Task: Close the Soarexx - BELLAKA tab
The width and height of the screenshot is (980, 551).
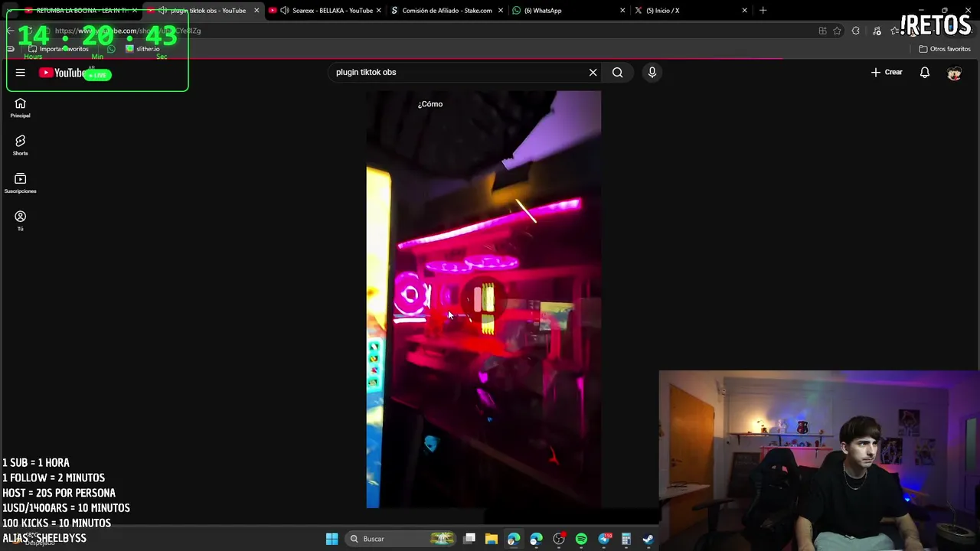Action: point(378,11)
